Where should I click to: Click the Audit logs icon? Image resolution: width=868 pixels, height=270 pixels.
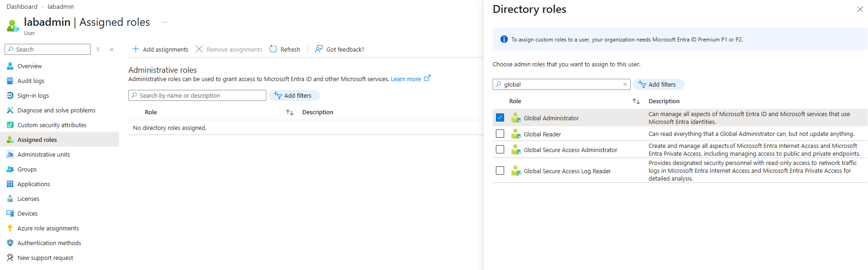pyautogui.click(x=10, y=81)
